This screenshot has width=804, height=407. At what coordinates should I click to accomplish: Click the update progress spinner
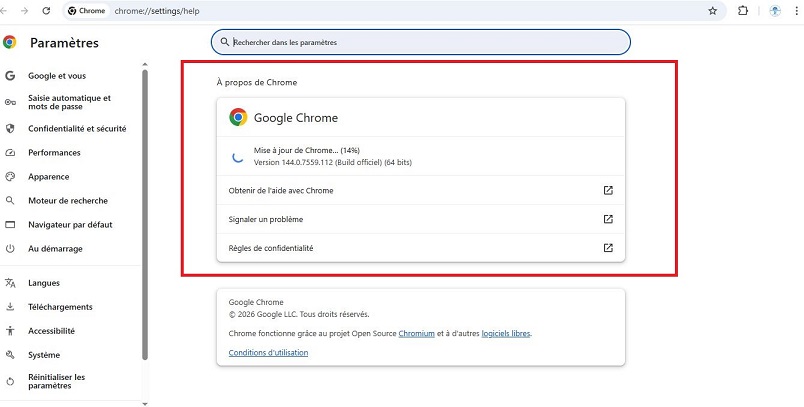(x=238, y=156)
